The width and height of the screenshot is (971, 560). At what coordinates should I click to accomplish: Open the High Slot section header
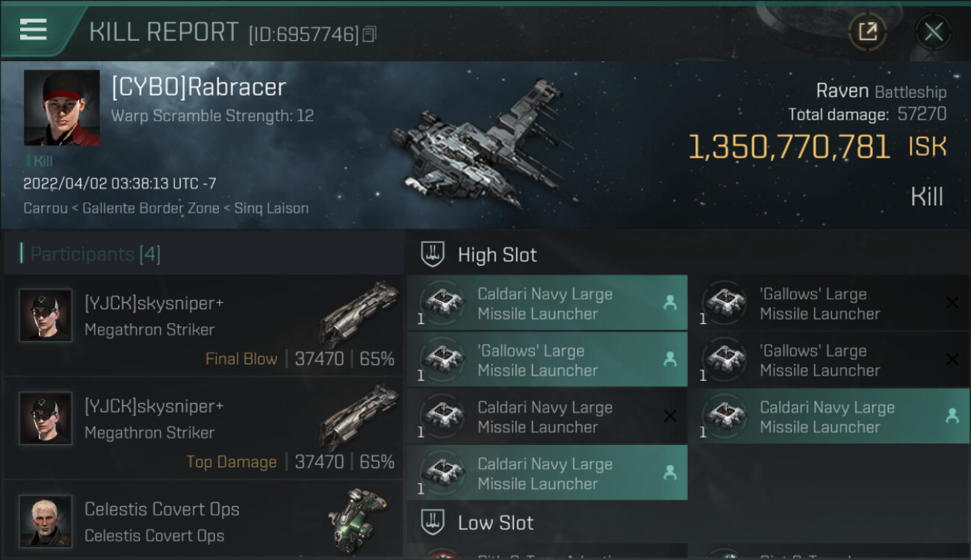point(497,255)
